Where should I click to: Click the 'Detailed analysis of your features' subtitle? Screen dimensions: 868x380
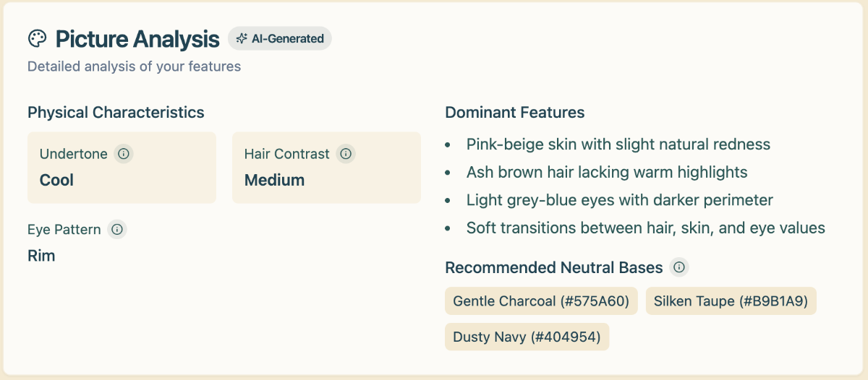click(134, 66)
